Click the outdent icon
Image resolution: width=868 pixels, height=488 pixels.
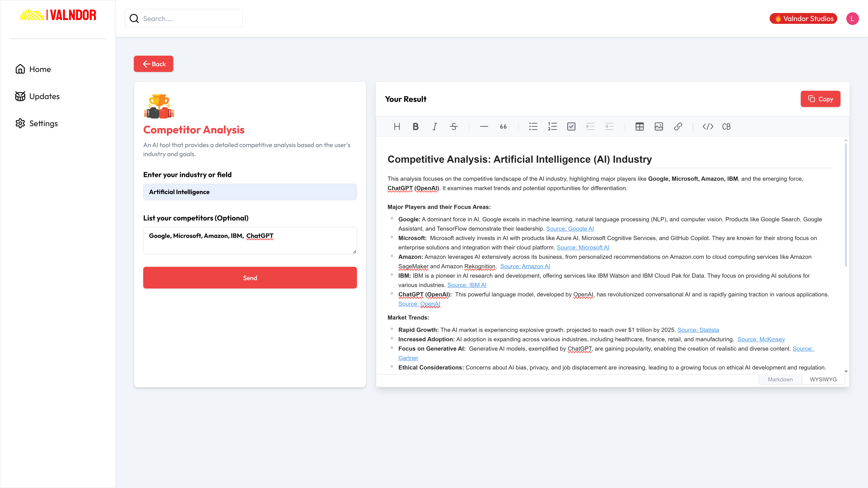click(609, 127)
